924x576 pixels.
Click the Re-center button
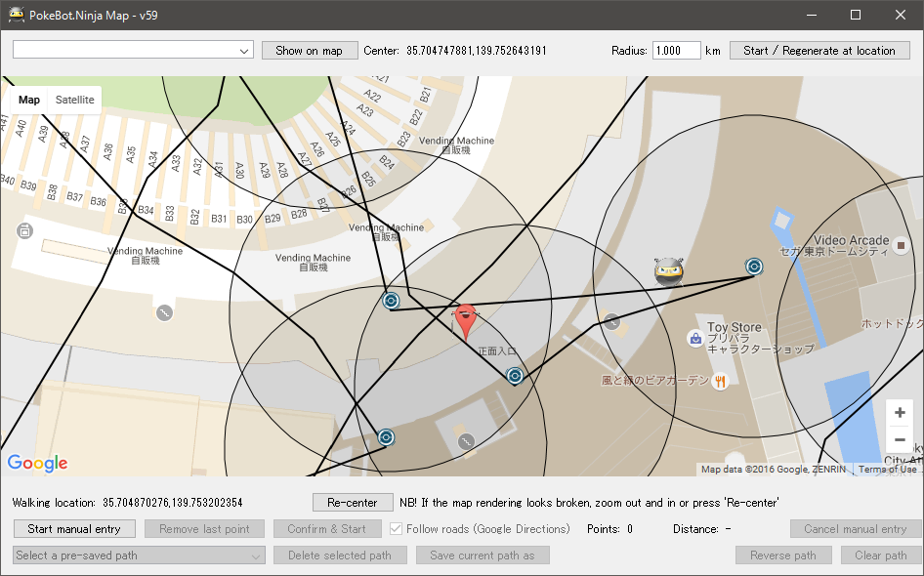click(353, 503)
